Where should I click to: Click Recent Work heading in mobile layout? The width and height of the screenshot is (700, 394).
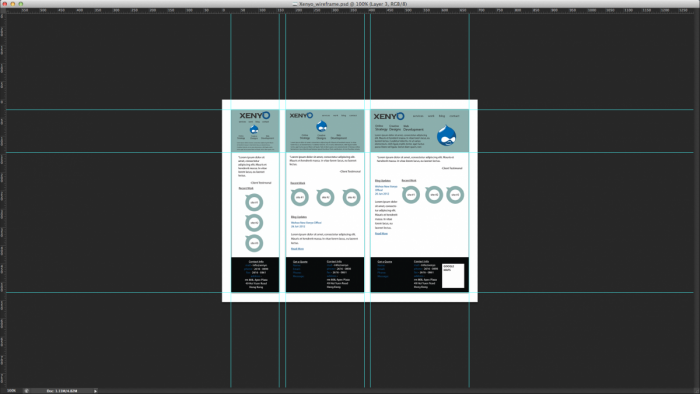[x=246, y=188]
